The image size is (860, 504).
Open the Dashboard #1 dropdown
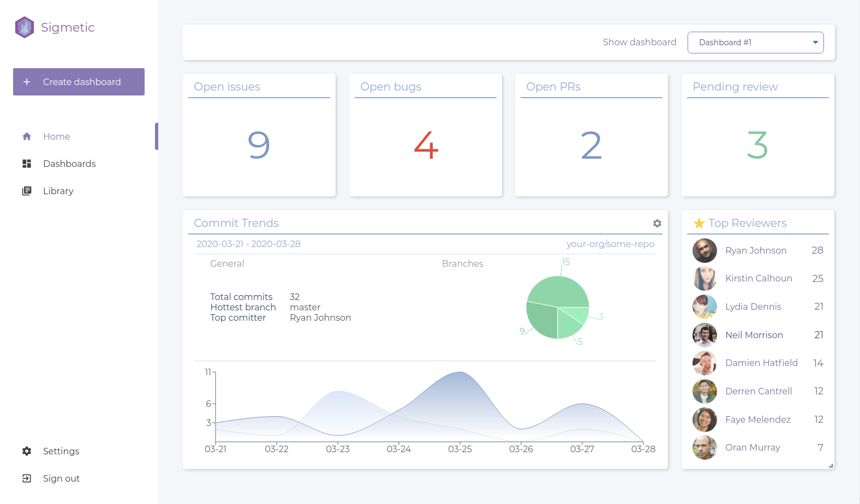(755, 43)
